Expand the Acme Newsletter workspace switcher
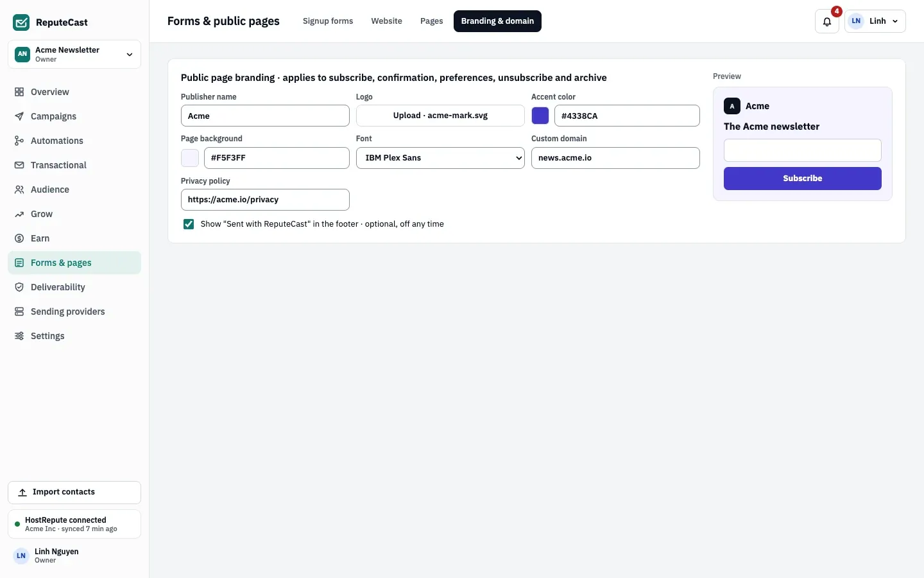Image resolution: width=924 pixels, height=578 pixels. click(x=74, y=54)
